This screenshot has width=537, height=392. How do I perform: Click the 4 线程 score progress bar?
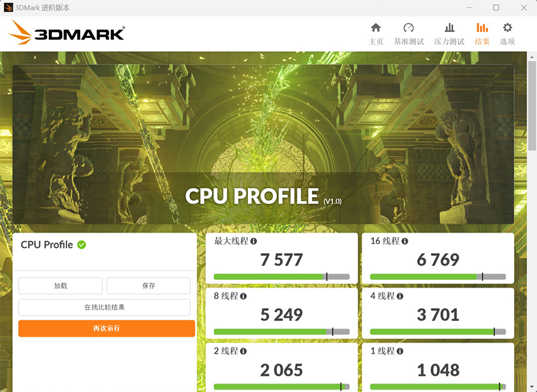point(437,332)
